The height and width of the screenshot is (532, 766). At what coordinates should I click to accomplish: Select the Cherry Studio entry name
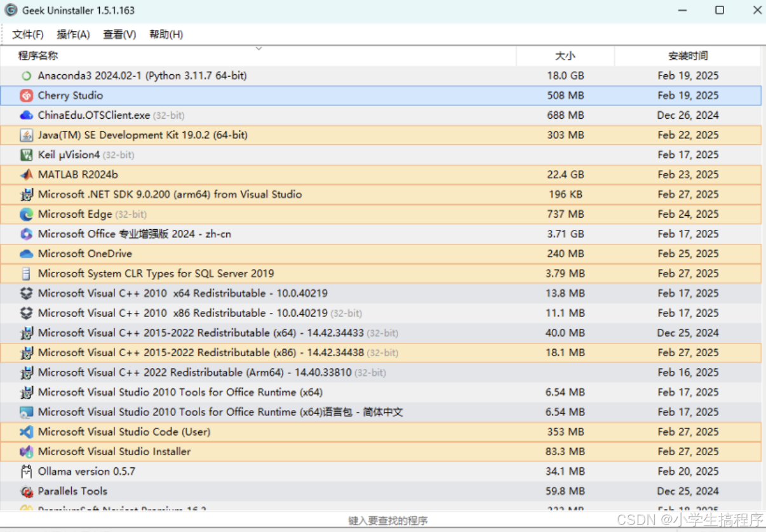[71, 95]
